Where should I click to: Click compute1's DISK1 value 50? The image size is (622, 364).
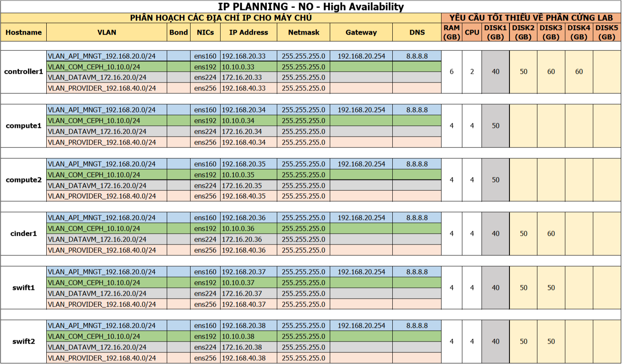coord(495,126)
